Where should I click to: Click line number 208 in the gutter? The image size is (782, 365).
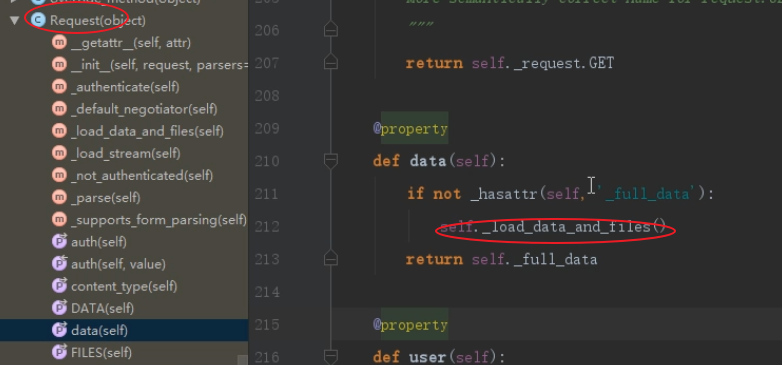[268, 96]
